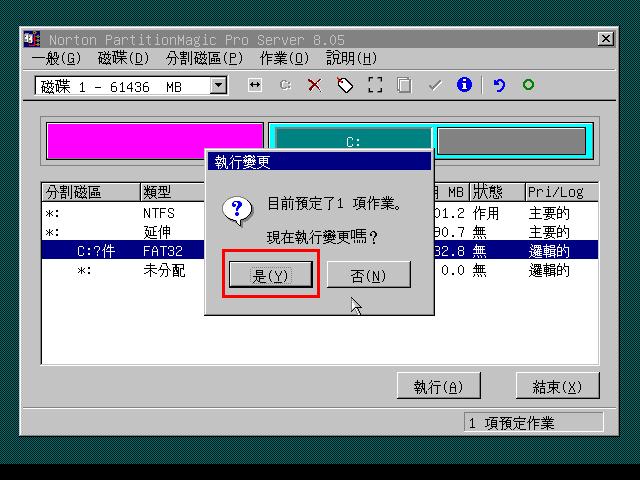This screenshot has width=640, height=480.
Task: Select the 延伸 extended partition row
Action: click(x=320, y=232)
